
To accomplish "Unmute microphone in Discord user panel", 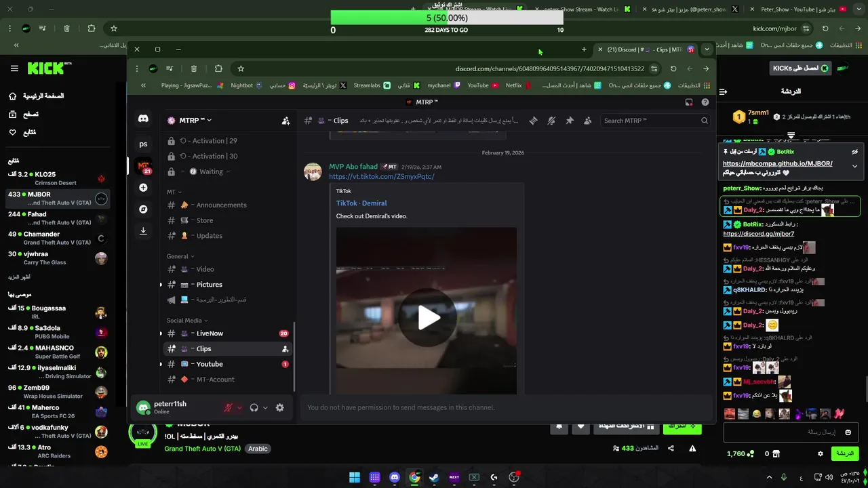I will [x=229, y=407].
